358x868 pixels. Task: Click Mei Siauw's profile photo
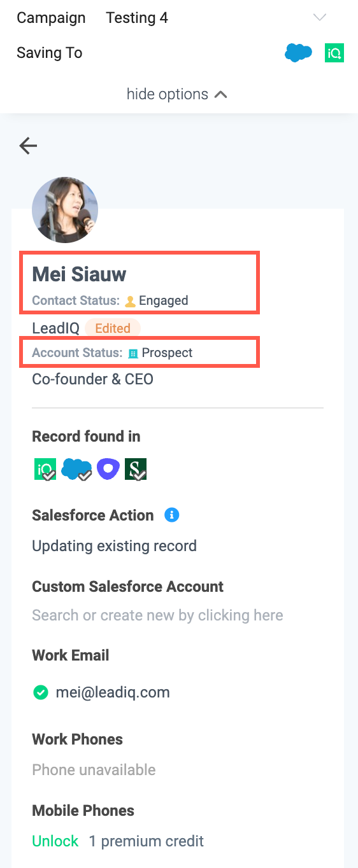[65, 210]
